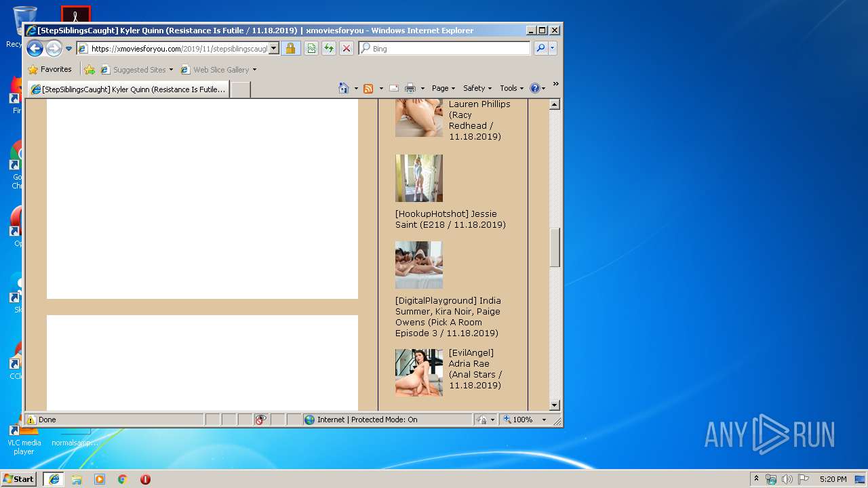Screen dimensions: 868x488
Task: Open the Chrome taskbar icon
Action: (122, 479)
